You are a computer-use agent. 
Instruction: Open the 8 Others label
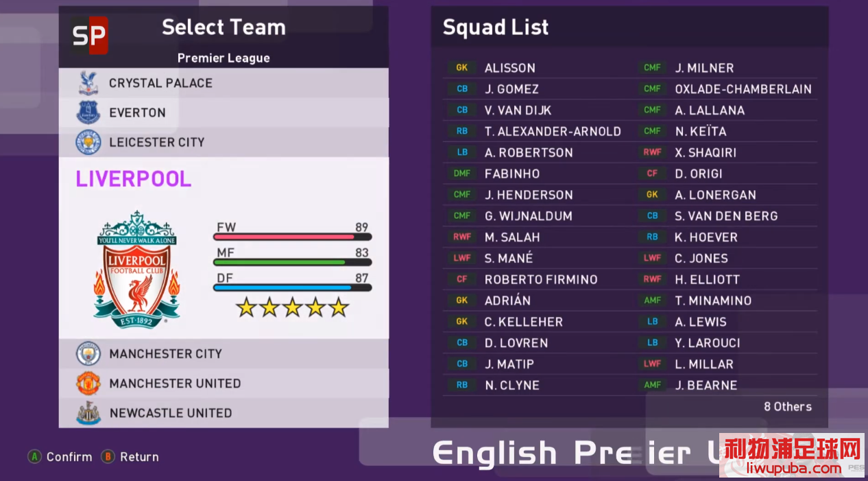point(788,407)
